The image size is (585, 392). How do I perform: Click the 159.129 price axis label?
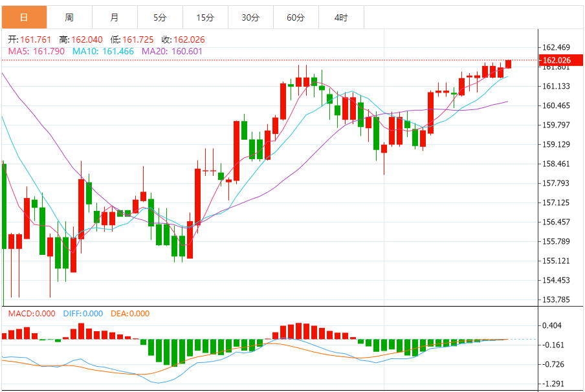[x=556, y=144]
